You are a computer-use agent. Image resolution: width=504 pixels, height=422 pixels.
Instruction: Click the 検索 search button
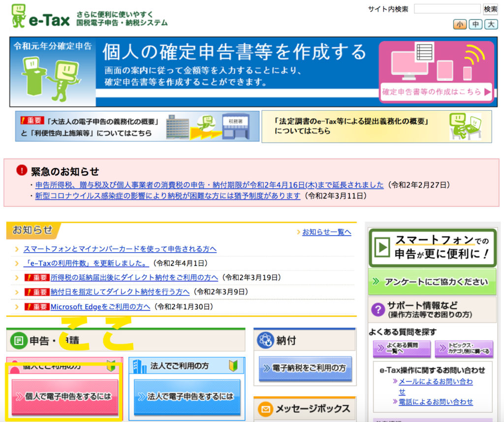(x=491, y=9)
